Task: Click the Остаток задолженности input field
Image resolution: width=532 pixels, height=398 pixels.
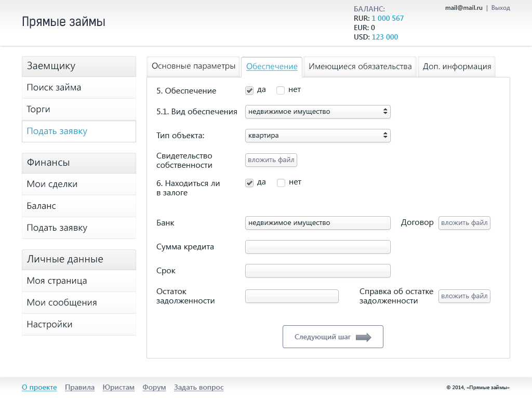Action: coord(292,296)
